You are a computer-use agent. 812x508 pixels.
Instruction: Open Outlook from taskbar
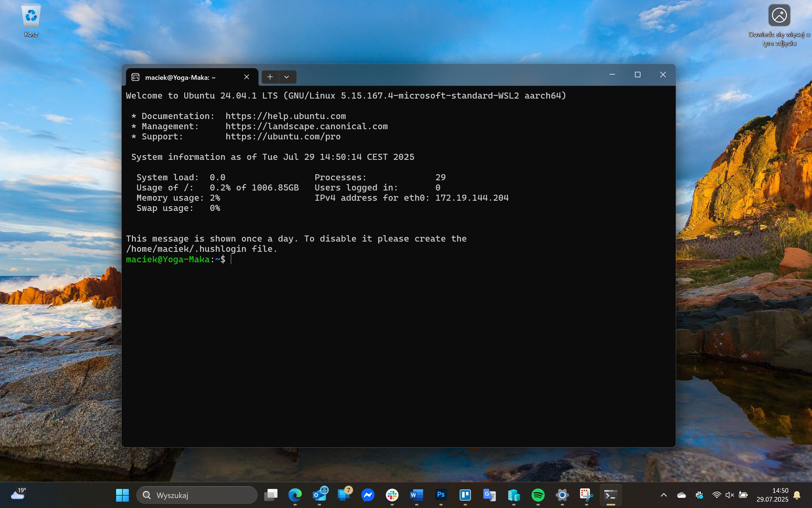319,495
